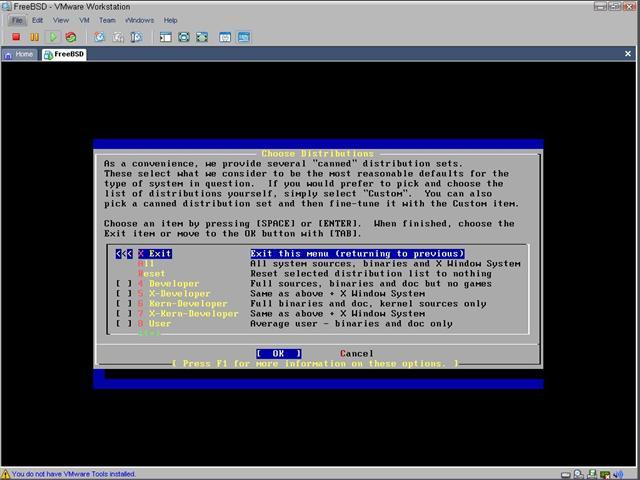The image size is (640, 480).
Task: Toggle the X-Kern-Developer distribution checkbox
Action: (124, 313)
